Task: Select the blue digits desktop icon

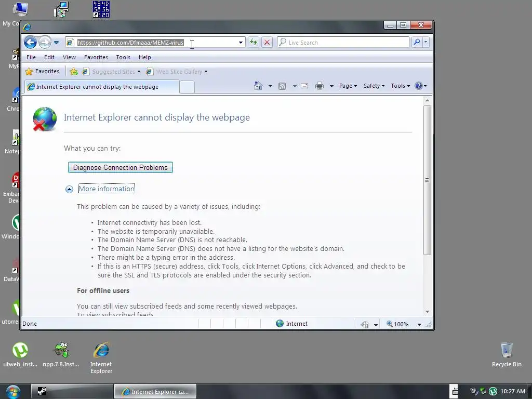Action: [x=101, y=9]
